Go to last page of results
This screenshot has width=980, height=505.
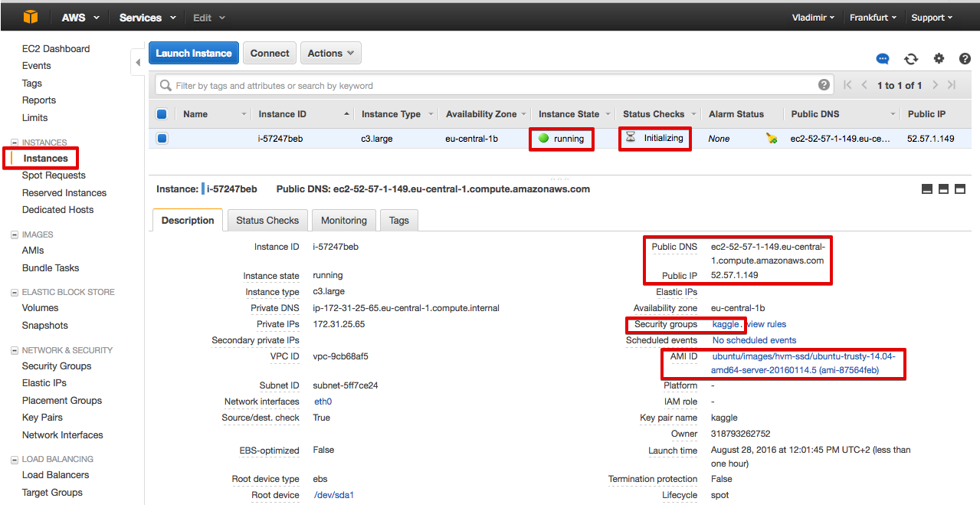point(952,85)
